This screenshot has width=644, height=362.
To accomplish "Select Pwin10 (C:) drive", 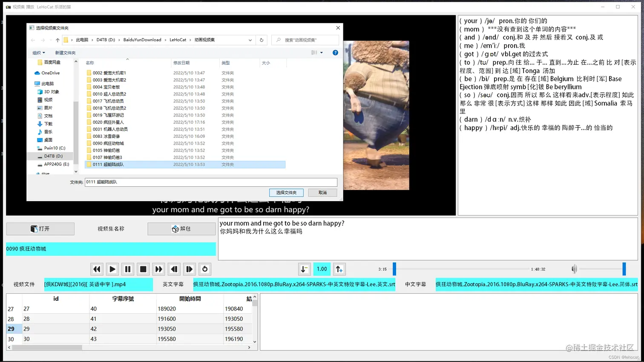I will pos(51,148).
